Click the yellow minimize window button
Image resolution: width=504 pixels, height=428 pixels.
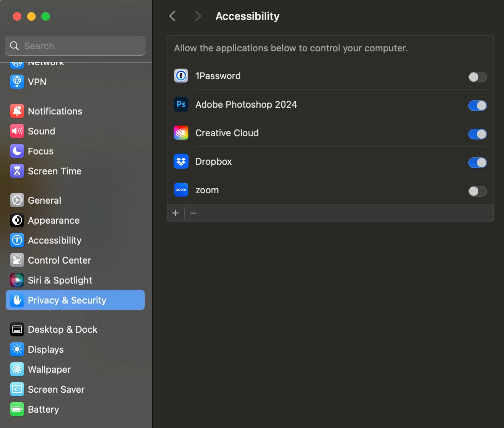[31, 16]
